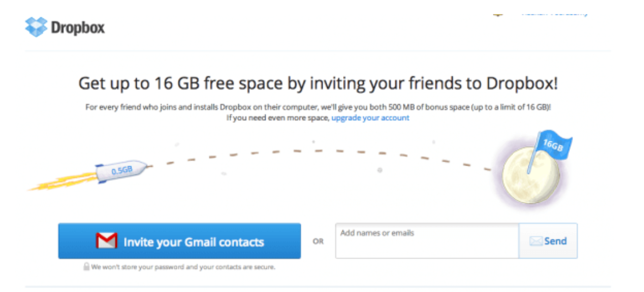Invite your Gmail contacts
This screenshot has width=644, height=292.
tap(180, 241)
